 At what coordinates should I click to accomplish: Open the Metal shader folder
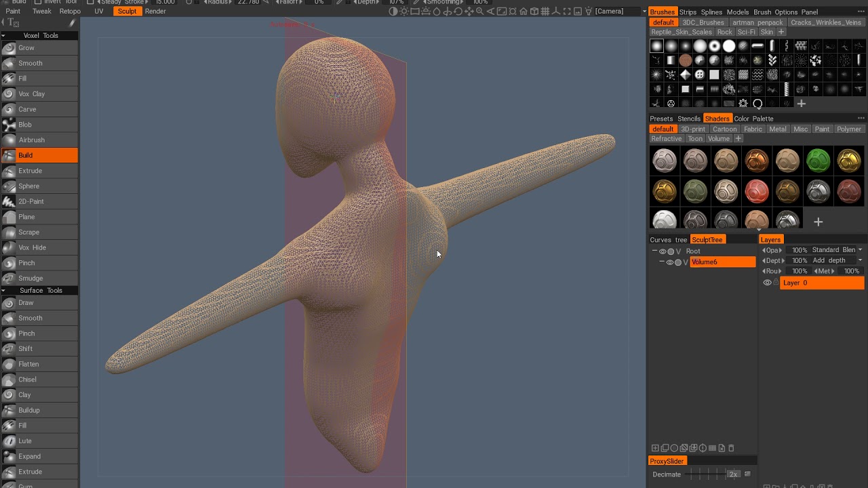[x=778, y=129]
